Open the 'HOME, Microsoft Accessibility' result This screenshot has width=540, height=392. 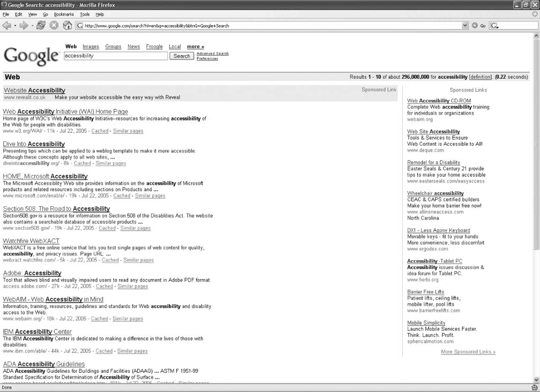pos(45,176)
